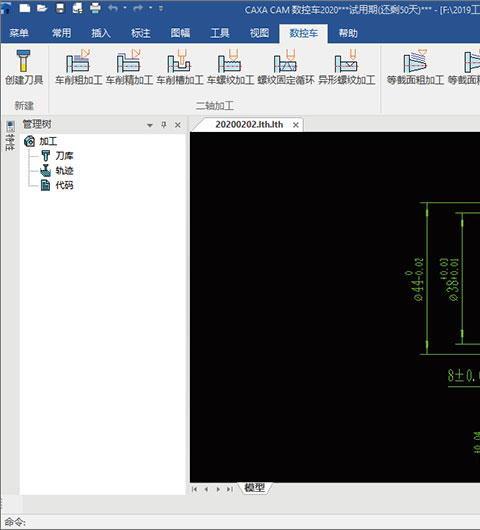Image resolution: width=480 pixels, height=530 pixels.
Task: Click the 特性 side panel tab
Action: (10, 136)
